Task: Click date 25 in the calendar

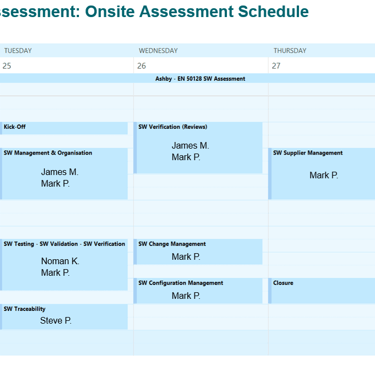Action: (x=7, y=66)
